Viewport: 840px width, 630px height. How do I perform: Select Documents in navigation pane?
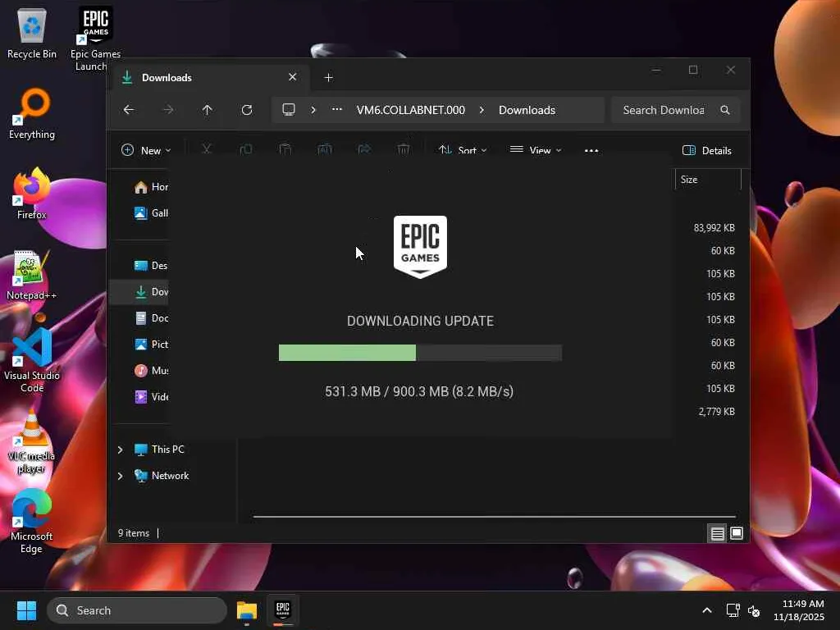pos(152,318)
